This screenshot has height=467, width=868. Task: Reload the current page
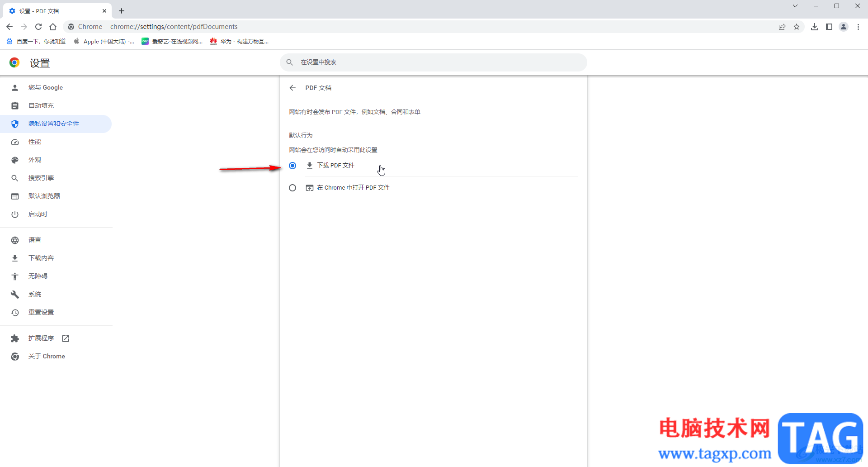pos(38,27)
